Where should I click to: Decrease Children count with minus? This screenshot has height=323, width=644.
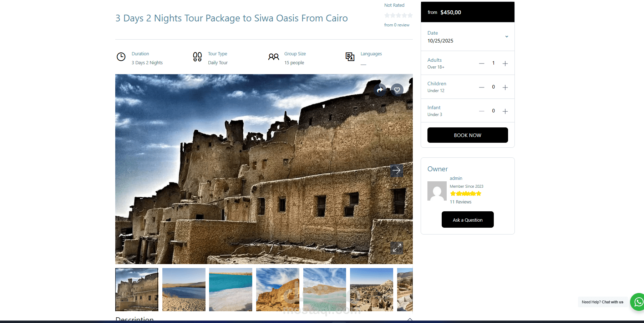pos(482,87)
